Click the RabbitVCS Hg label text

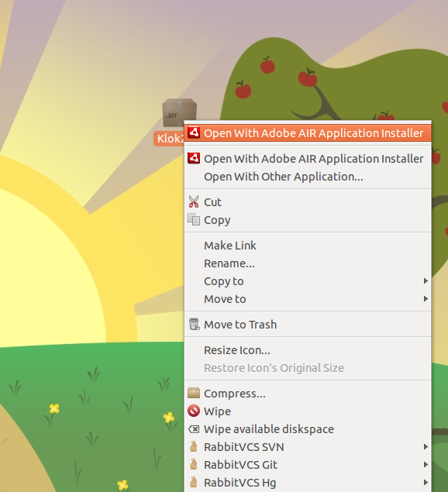coord(240,483)
